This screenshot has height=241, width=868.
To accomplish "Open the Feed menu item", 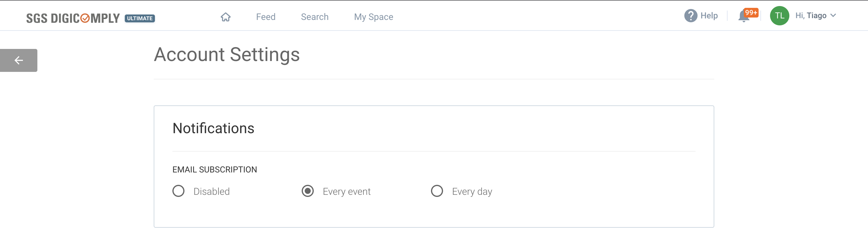I will coord(266,17).
